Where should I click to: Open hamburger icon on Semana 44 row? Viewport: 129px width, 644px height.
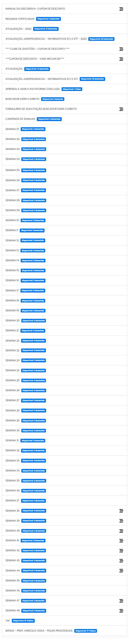click(121, 571)
